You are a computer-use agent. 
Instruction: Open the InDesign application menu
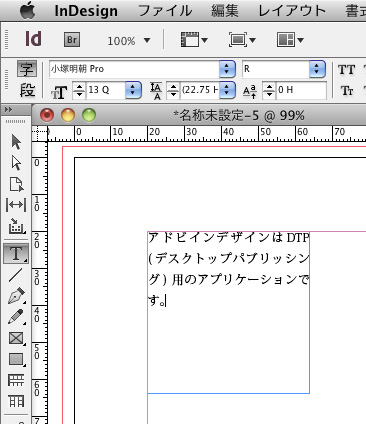(x=86, y=11)
